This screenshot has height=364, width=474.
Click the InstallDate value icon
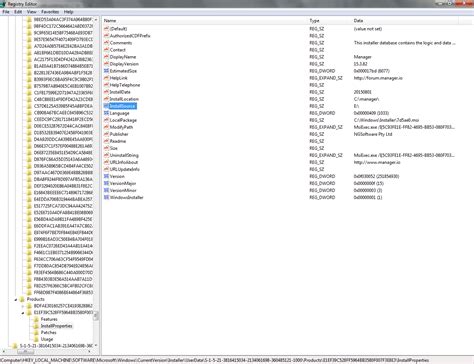(x=106, y=92)
